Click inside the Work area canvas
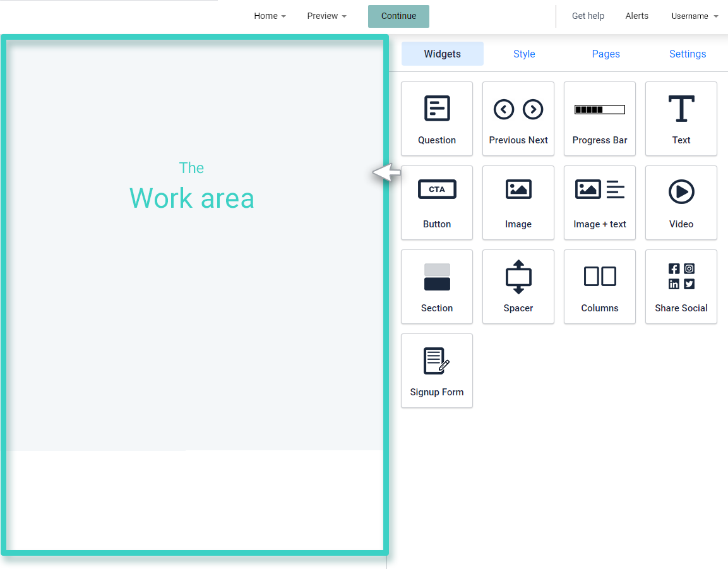 pos(194,295)
